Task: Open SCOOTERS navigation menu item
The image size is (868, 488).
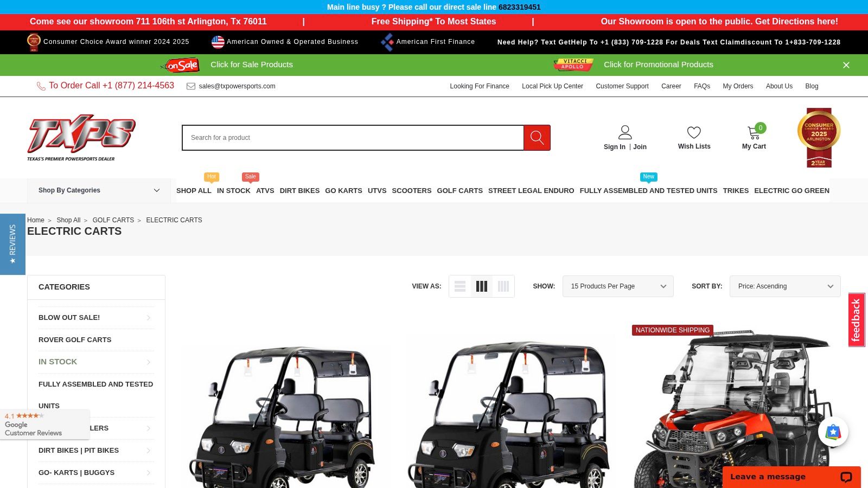Action: tap(412, 191)
